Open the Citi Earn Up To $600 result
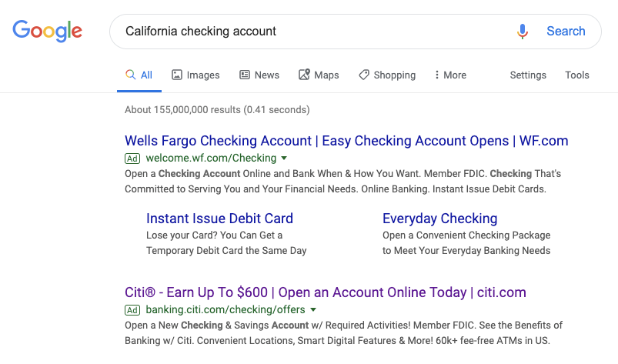 (325, 292)
